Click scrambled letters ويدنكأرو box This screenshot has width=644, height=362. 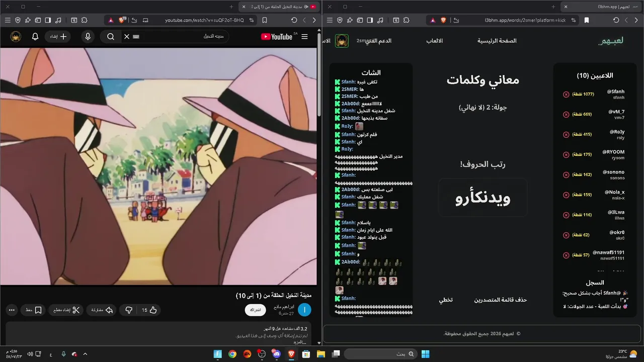tap(483, 198)
